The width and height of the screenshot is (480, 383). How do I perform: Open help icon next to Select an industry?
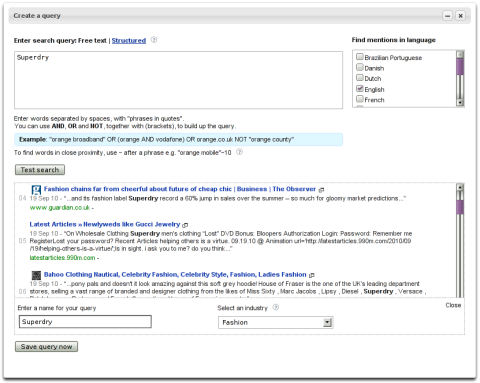276,307
